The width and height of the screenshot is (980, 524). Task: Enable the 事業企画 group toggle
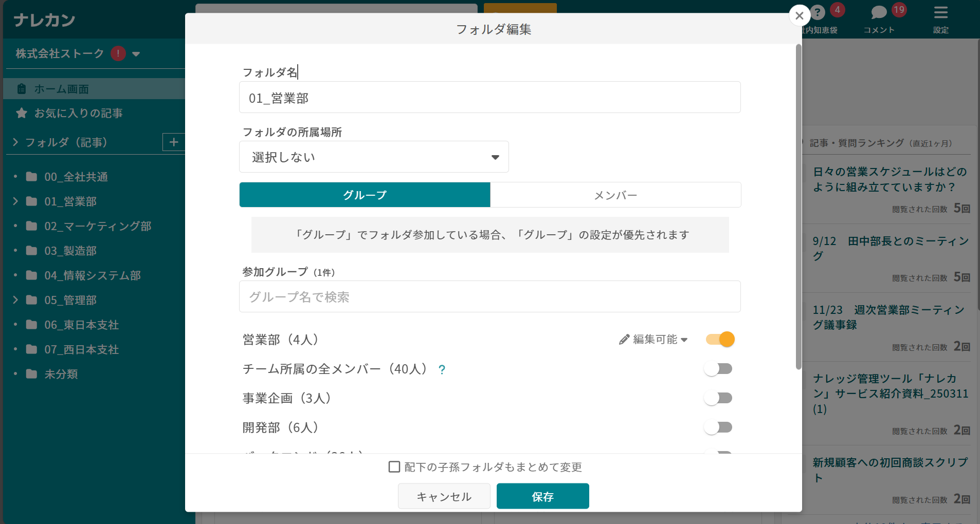719,397
